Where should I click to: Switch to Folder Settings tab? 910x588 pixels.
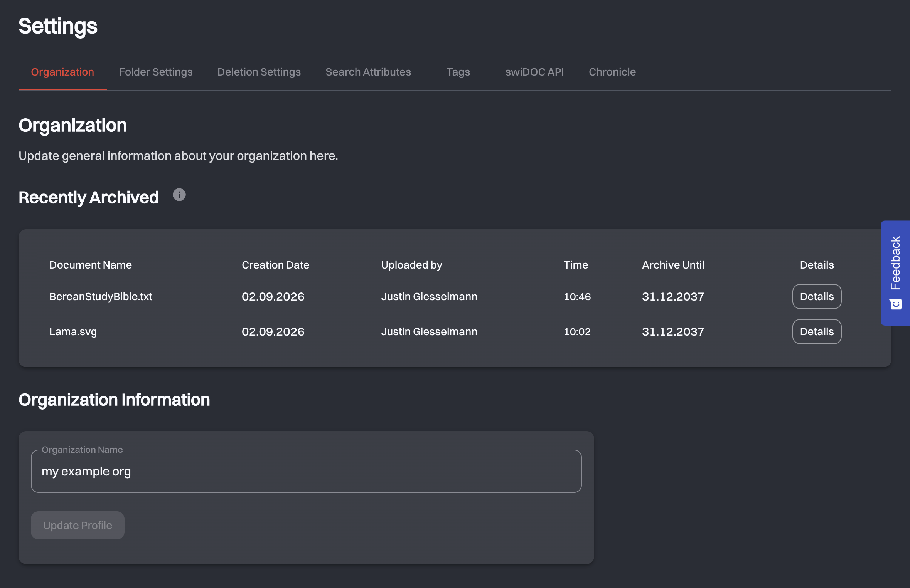pyautogui.click(x=156, y=72)
